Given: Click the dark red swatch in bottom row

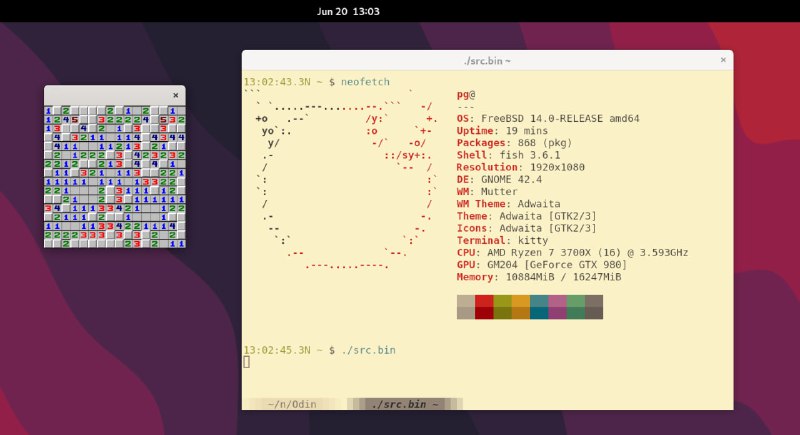Looking at the screenshot, I should tap(485, 313).
